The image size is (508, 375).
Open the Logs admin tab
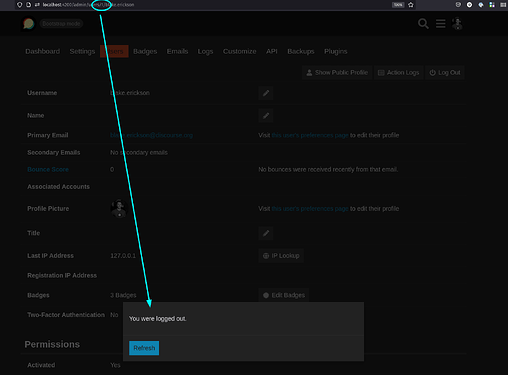pyautogui.click(x=205, y=51)
